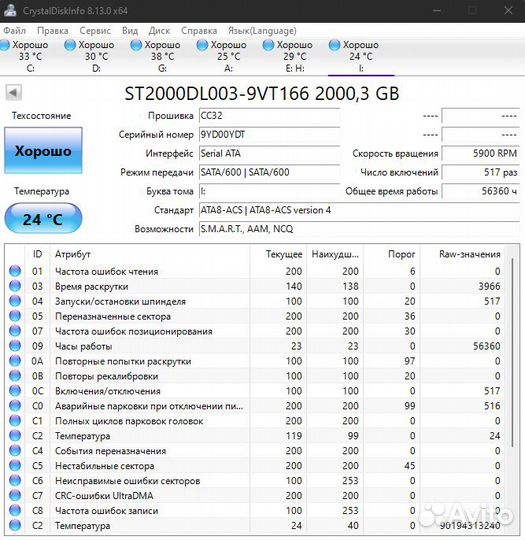Screen dimensions: 525x540
Task: Click status orb for Частота ошибок позиционирования
Action: [x=15, y=331]
